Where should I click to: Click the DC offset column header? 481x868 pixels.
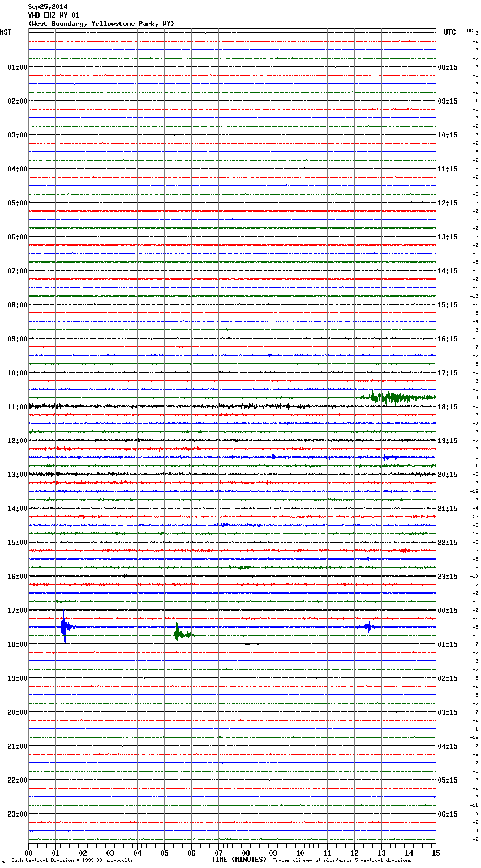470,31
